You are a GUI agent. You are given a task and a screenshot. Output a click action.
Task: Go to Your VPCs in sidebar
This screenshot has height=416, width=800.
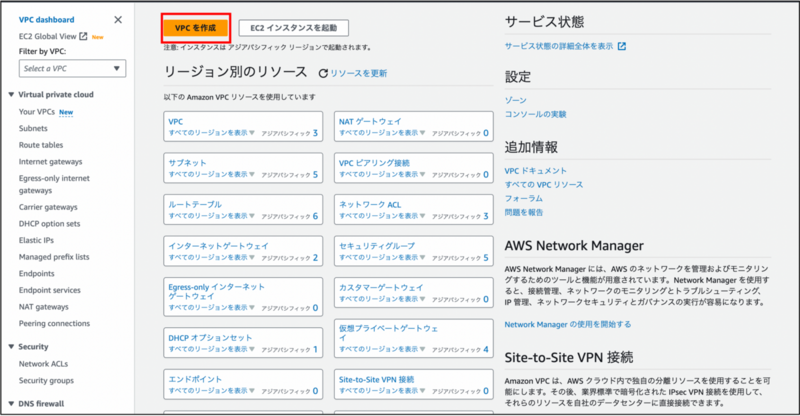point(37,112)
